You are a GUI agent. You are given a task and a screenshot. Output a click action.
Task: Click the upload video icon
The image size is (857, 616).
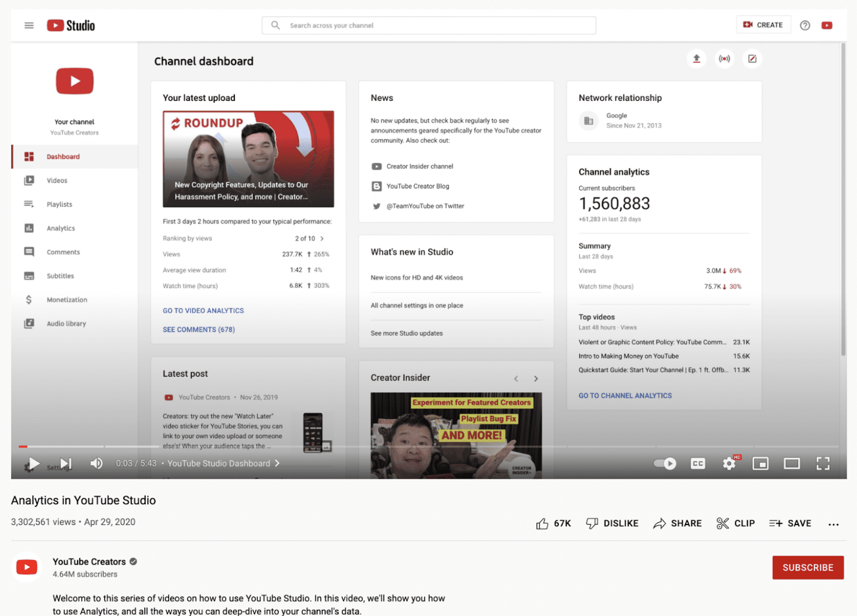point(696,59)
